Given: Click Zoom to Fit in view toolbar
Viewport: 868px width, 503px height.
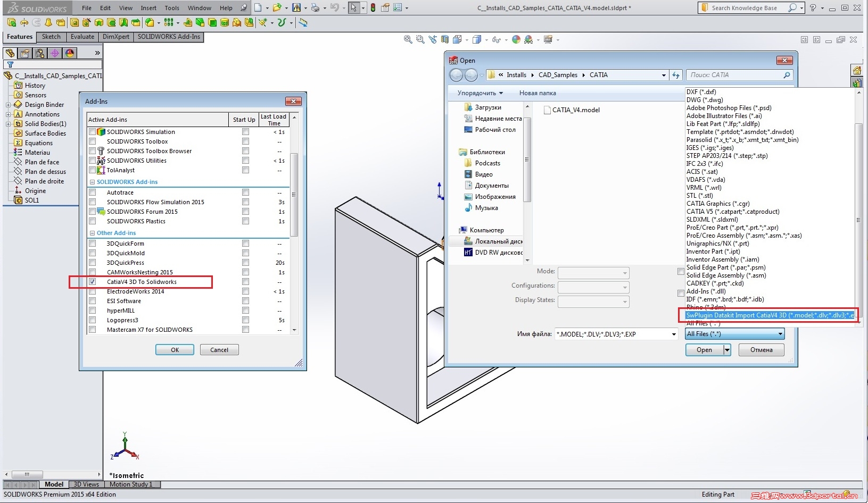Looking at the screenshot, I should point(408,39).
